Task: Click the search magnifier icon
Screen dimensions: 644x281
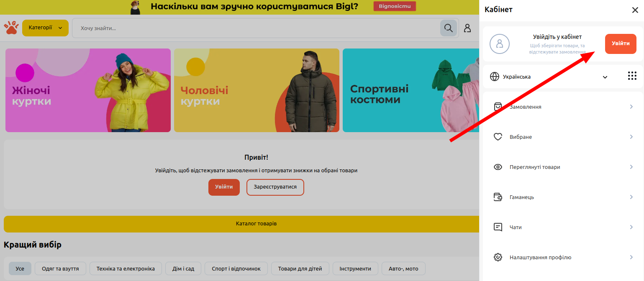Action: click(x=449, y=28)
